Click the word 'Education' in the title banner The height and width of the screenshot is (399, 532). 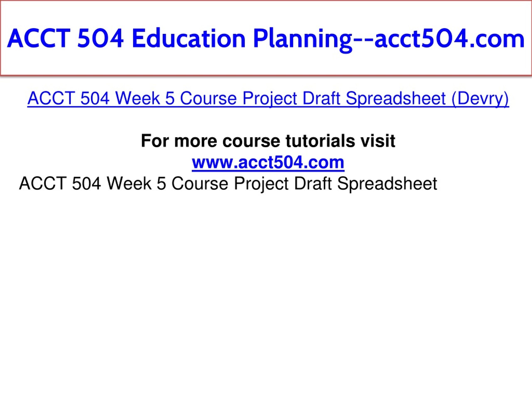pos(189,38)
